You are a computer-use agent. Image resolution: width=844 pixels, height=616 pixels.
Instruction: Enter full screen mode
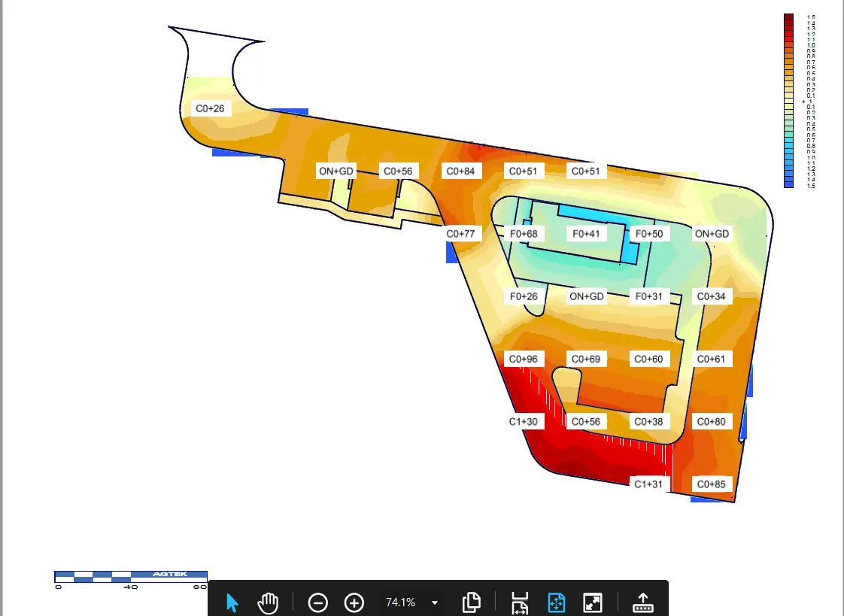point(593,602)
